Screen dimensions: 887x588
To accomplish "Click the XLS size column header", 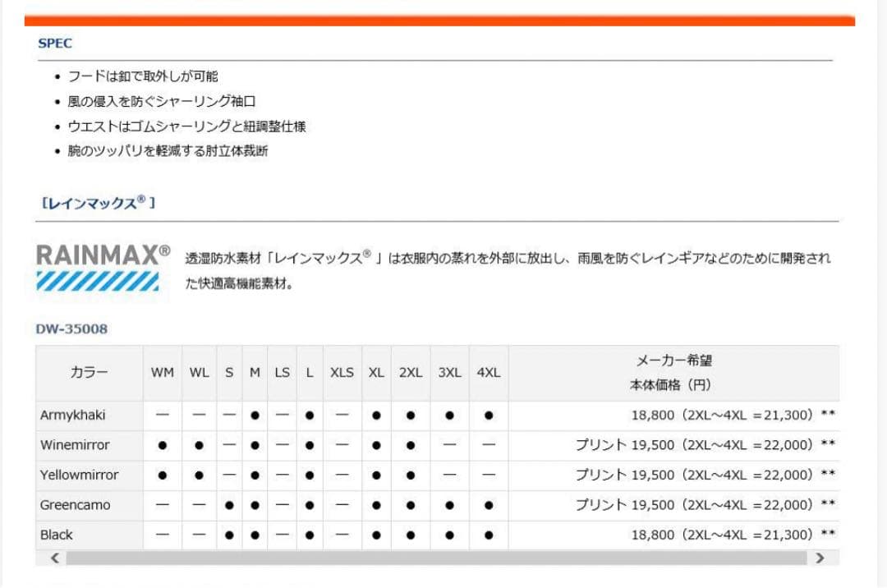I will [x=342, y=372].
